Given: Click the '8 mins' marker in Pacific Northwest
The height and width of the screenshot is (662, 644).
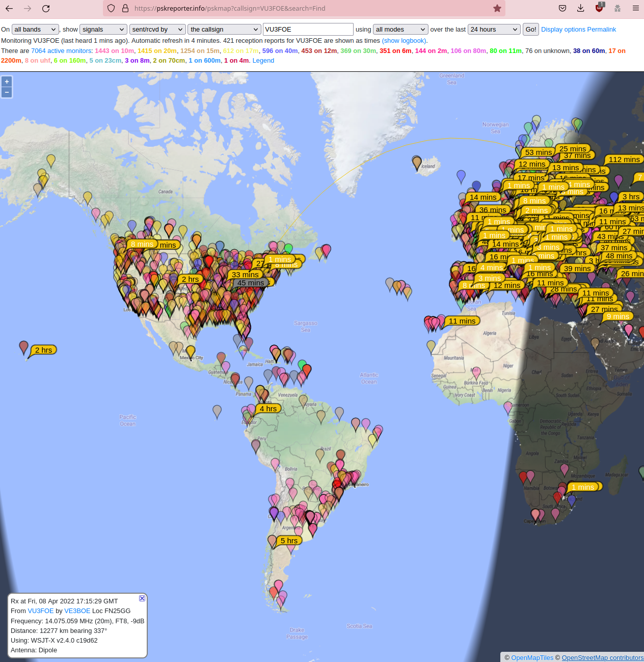Looking at the screenshot, I should point(142,244).
